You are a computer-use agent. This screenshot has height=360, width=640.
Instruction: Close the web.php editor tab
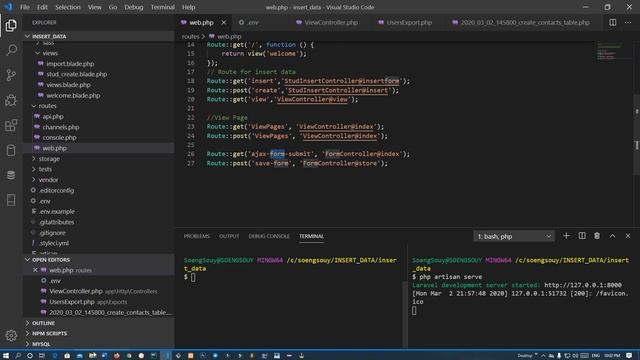[224, 22]
